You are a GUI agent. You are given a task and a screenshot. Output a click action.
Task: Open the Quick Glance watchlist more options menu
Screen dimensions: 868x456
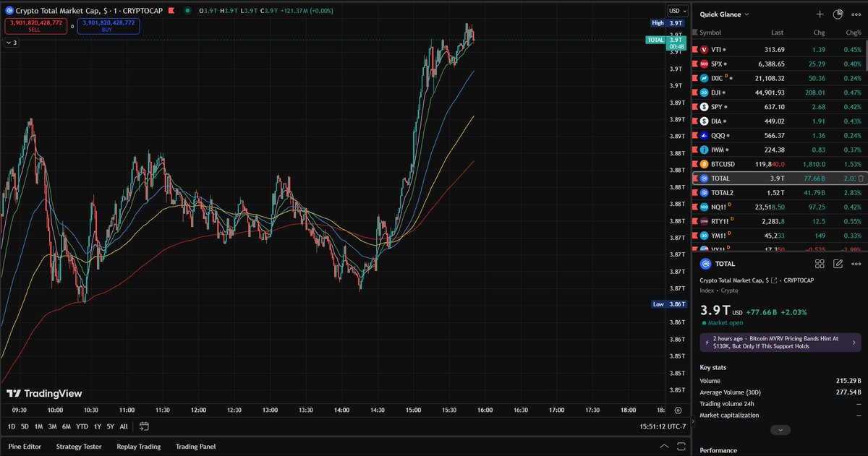click(x=857, y=14)
